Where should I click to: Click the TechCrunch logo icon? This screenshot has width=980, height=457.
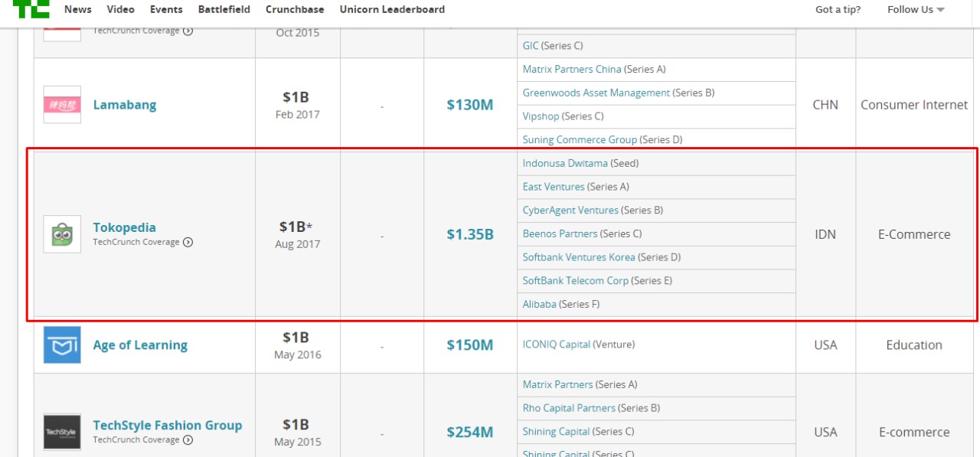click(31, 8)
